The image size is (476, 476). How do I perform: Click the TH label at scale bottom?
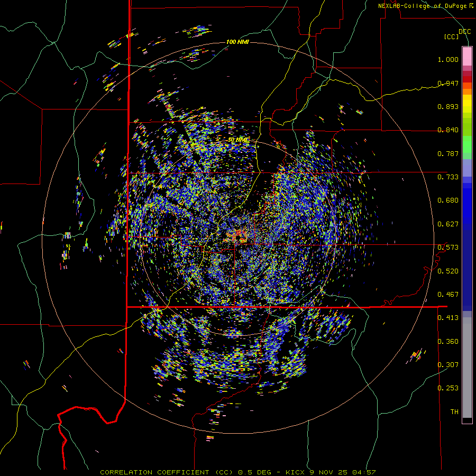pyautogui.click(x=454, y=411)
